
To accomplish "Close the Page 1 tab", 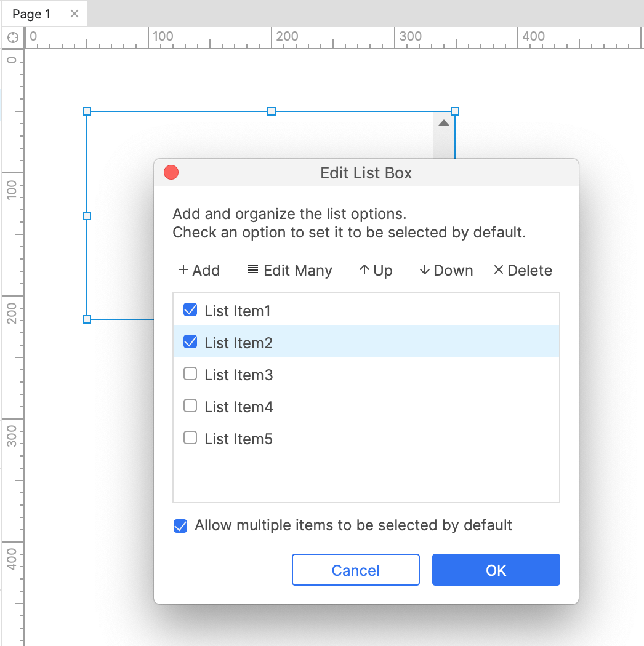I will click(x=74, y=14).
